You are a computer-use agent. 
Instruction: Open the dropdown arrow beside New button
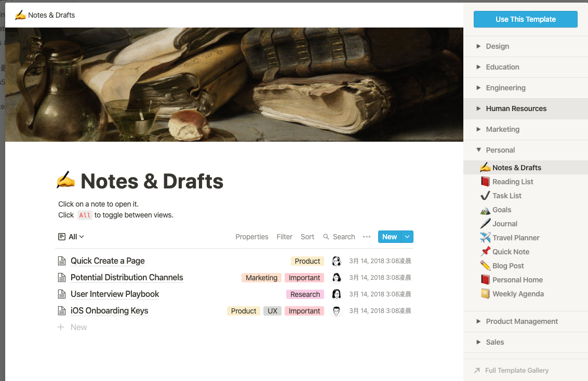(407, 237)
